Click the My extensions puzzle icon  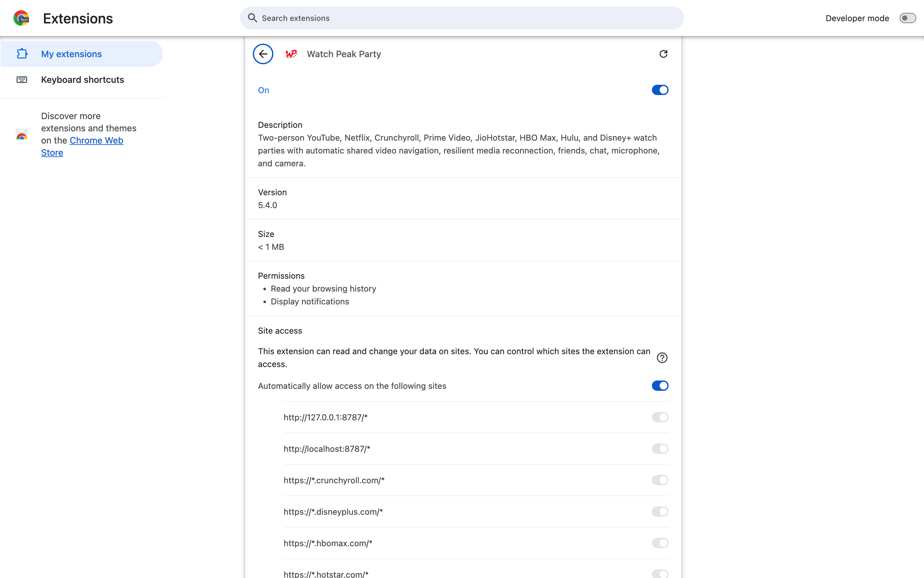tap(22, 54)
